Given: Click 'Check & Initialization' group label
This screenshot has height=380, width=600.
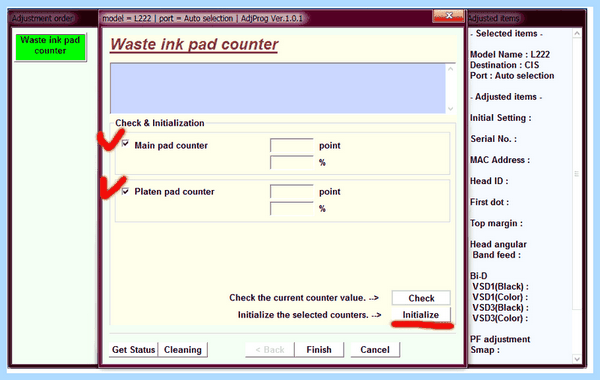Looking at the screenshot, I should click(160, 123).
